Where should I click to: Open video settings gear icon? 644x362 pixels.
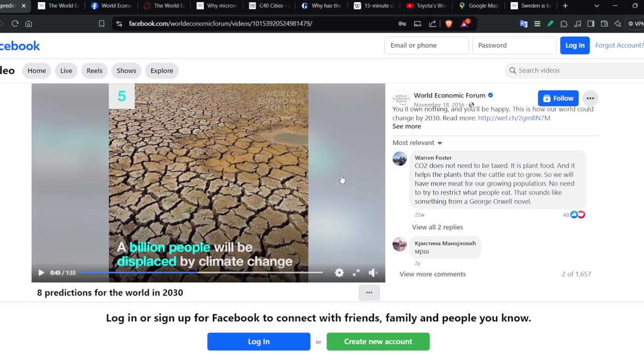click(x=339, y=273)
